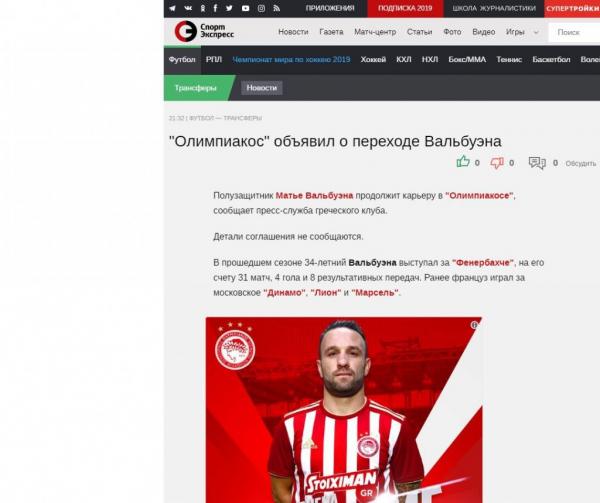The image size is (600, 503).
Task: Open the Valbuena Olympiacos photo
Action: [344, 410]
